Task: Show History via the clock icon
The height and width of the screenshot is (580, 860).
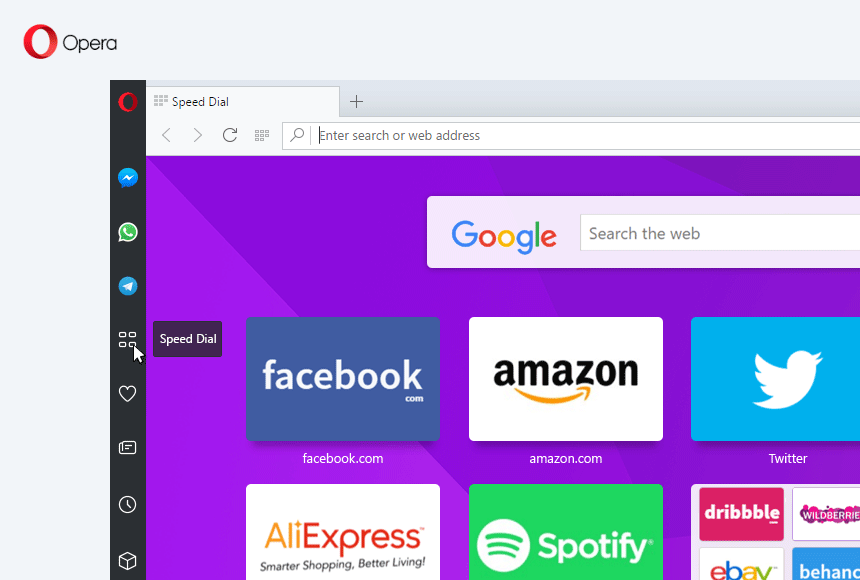Action: click(127, 504)
